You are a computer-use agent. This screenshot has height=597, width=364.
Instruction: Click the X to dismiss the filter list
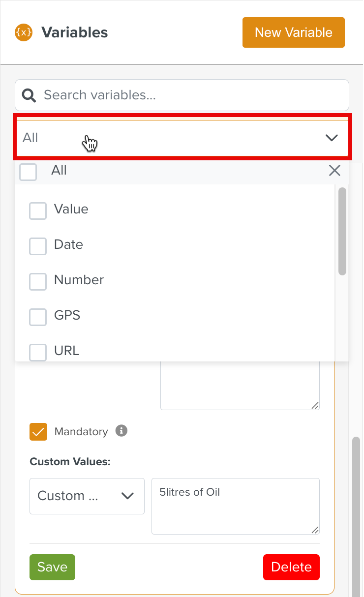(334, 170)
